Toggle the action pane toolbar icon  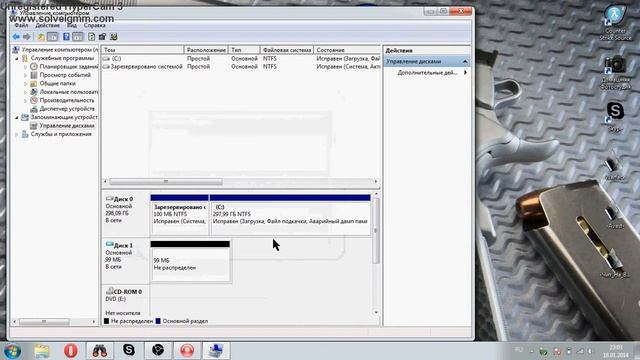pos(78,37)
